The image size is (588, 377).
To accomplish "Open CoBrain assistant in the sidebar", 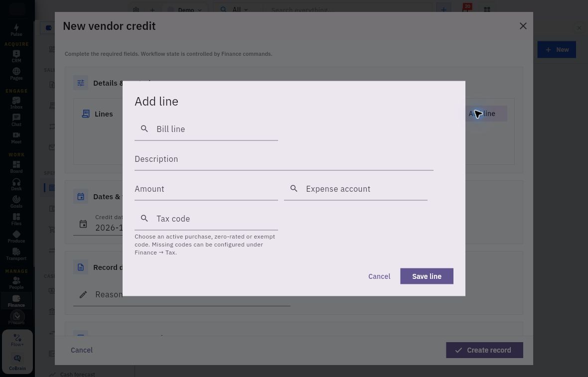I will coord(17,363).
